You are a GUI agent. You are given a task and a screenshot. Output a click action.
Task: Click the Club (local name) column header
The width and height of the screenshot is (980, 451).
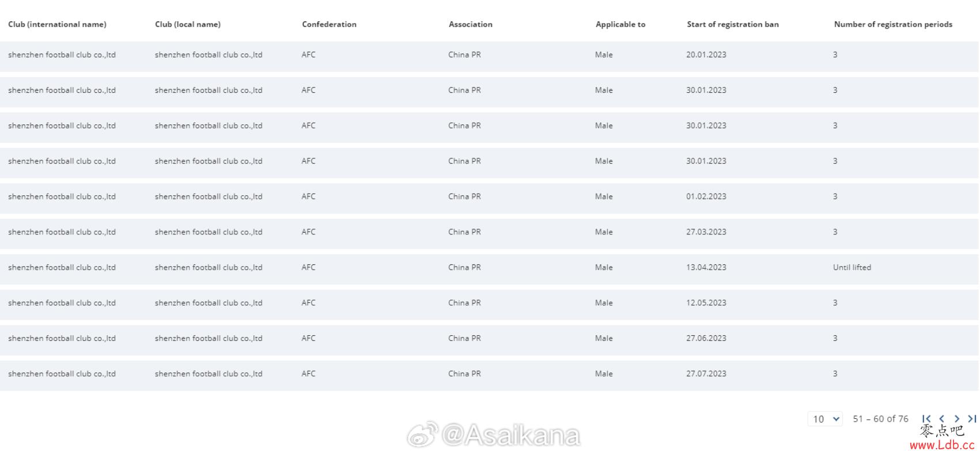tap(188, 24)
